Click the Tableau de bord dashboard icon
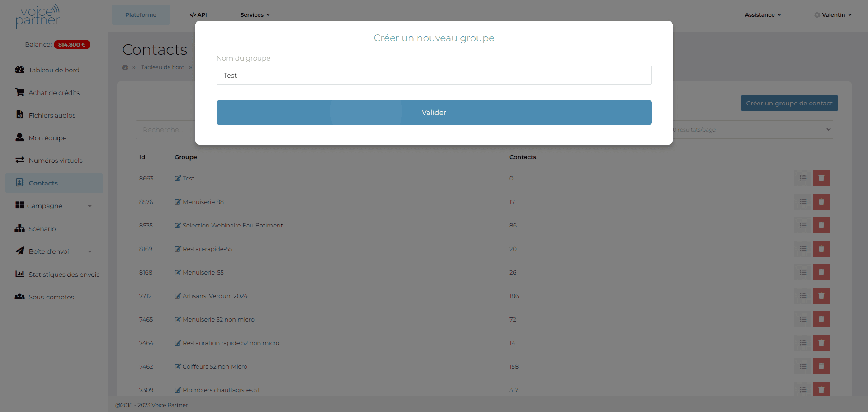 tap(19, 70)
